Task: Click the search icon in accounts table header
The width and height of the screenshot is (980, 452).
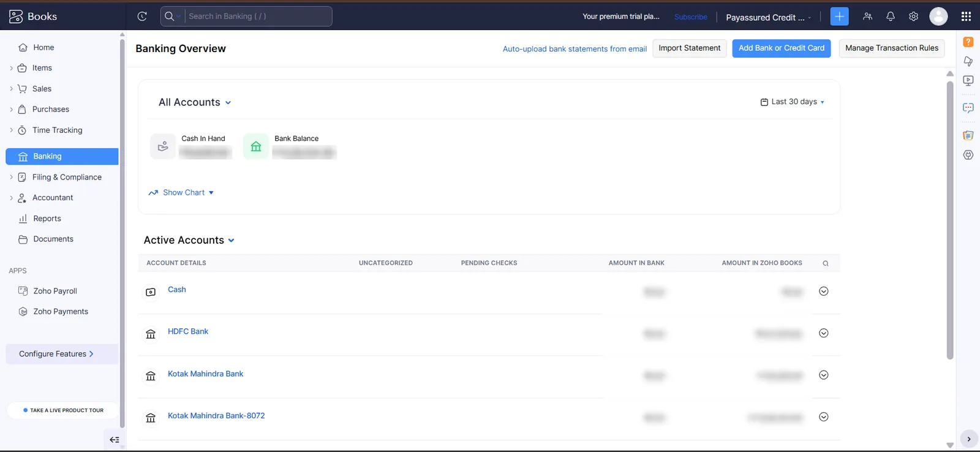Action: (826, 263)
